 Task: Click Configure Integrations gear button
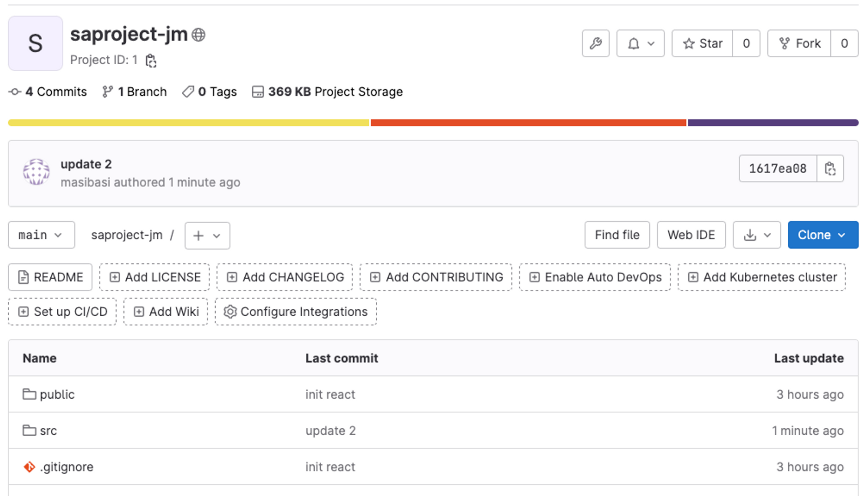296,311
